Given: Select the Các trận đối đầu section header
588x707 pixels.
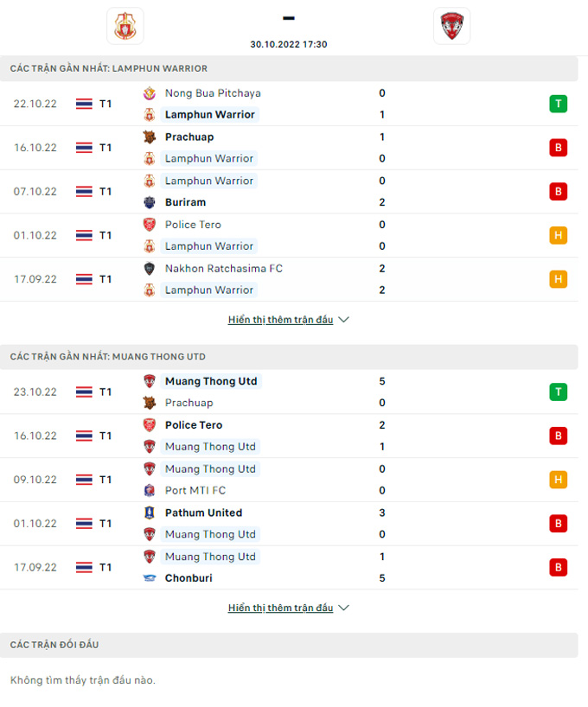Looking at the screenshot, I should coord(289,645).
